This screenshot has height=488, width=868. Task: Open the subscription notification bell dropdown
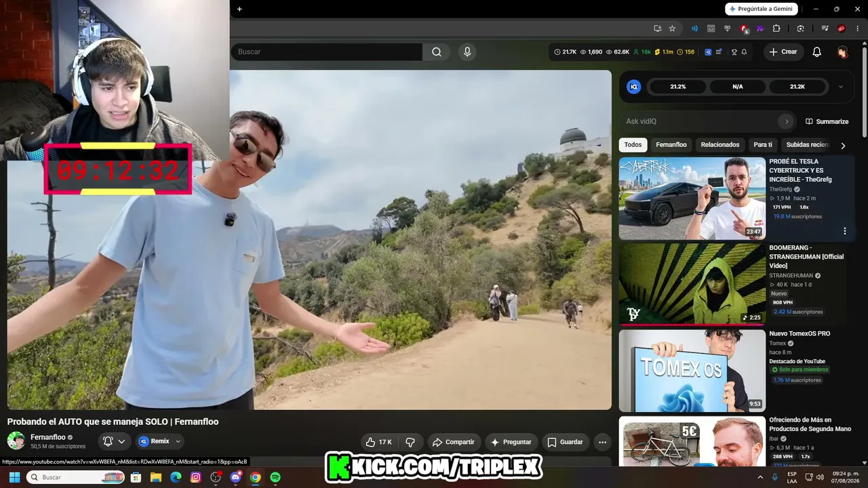pos(115,441)
